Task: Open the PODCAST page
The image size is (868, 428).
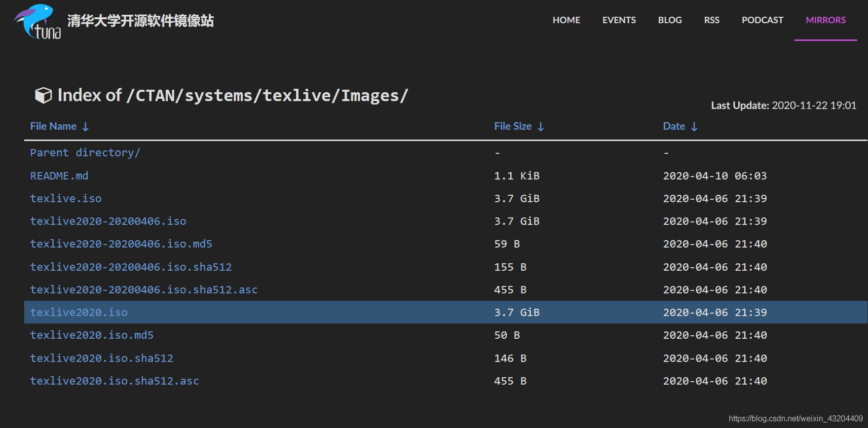Action: point(762,20)
